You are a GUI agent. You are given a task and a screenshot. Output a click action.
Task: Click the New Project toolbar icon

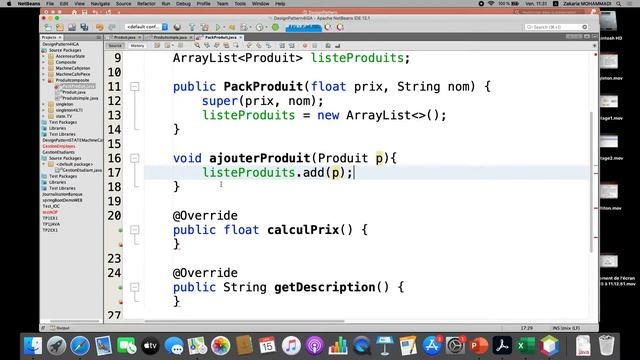tap(60, 27)
